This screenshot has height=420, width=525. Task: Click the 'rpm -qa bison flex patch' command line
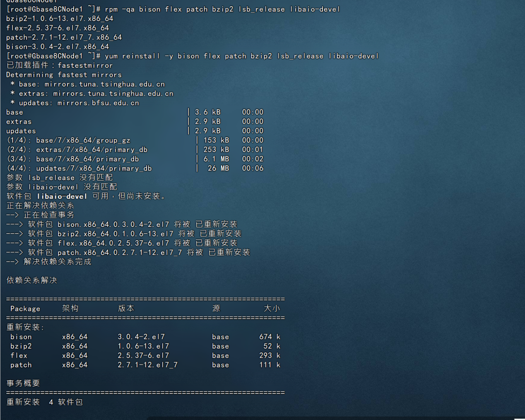coord(173,9)
